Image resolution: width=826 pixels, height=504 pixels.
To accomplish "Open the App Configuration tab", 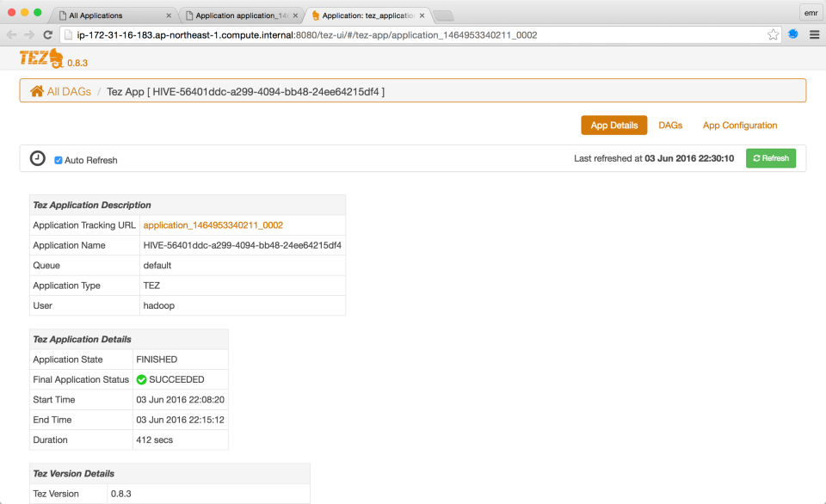I will coord(739,126).
